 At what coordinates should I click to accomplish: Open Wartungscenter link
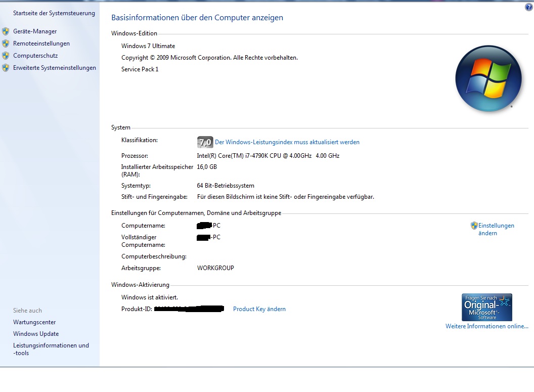pos(34,322)
